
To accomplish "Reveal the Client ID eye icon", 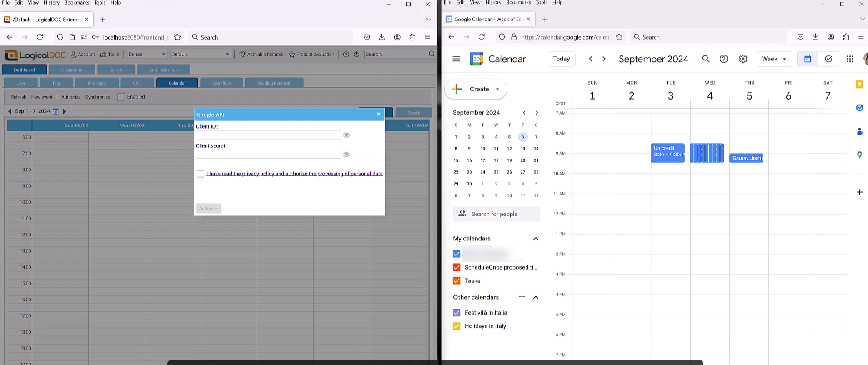I will 346,135.
